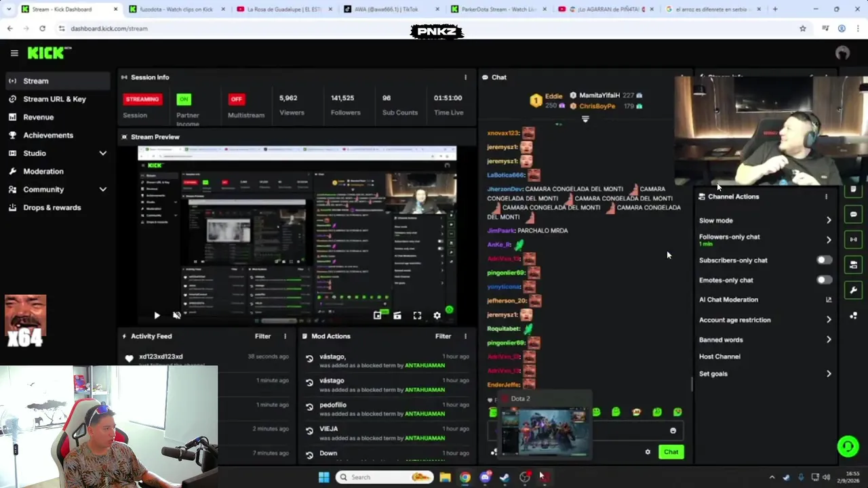The width and height of the screenshot is (868, 488).
Task: Click the Multistream OFF badge
Action: click(236, 99)
